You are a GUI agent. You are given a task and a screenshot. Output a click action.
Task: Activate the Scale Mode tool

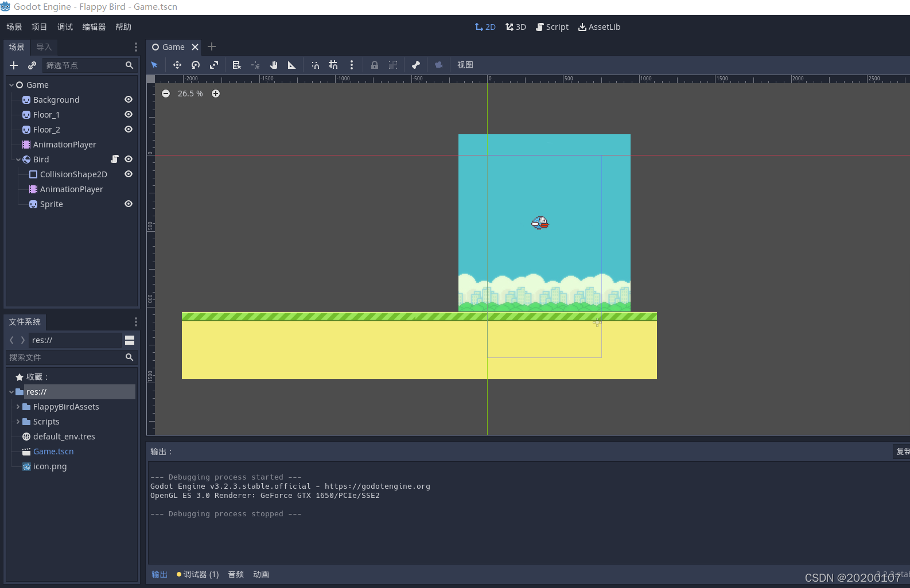coord(214,65)
